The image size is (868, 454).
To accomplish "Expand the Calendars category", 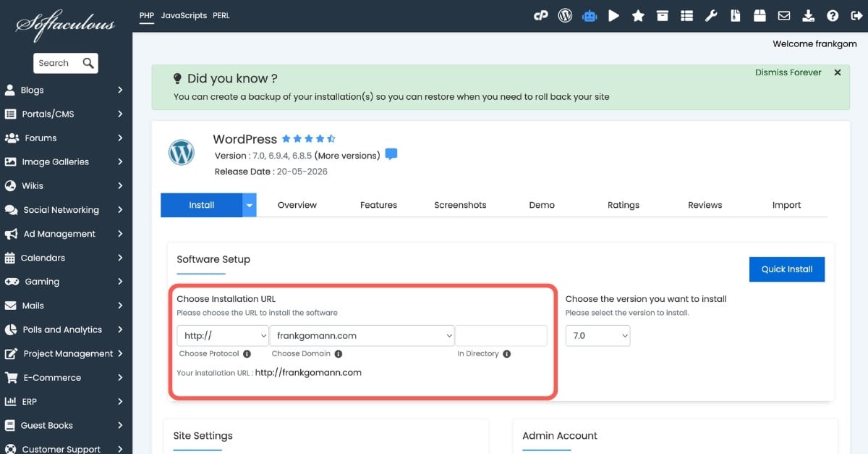I will click(x=66, y=257).
